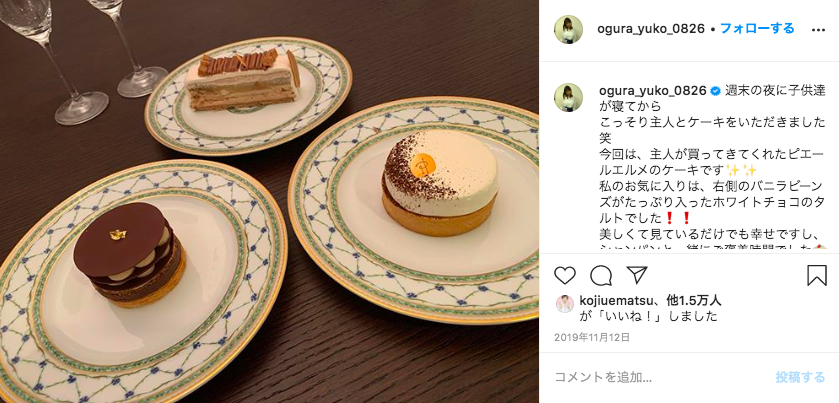The width and height of the screenshot is (839, 403).
Task: Focus the コメントを追加 comment field
Action: 658,377
